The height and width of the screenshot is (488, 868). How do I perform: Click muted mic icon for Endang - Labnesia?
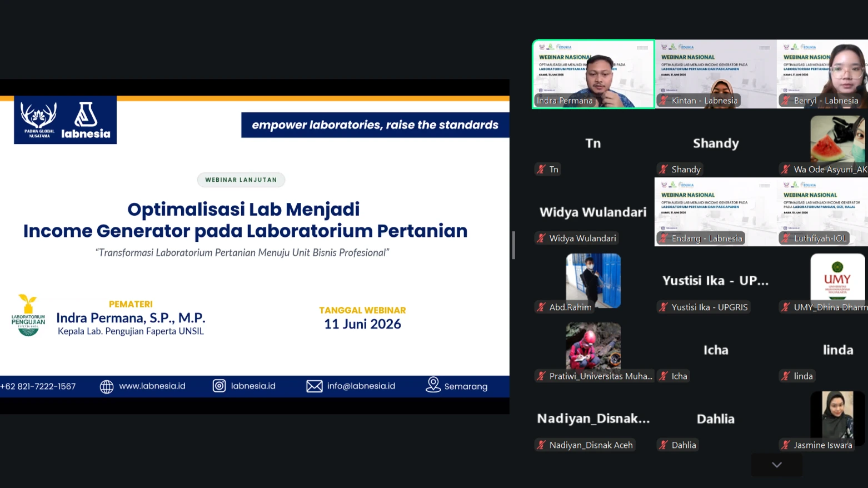point(664,238)
